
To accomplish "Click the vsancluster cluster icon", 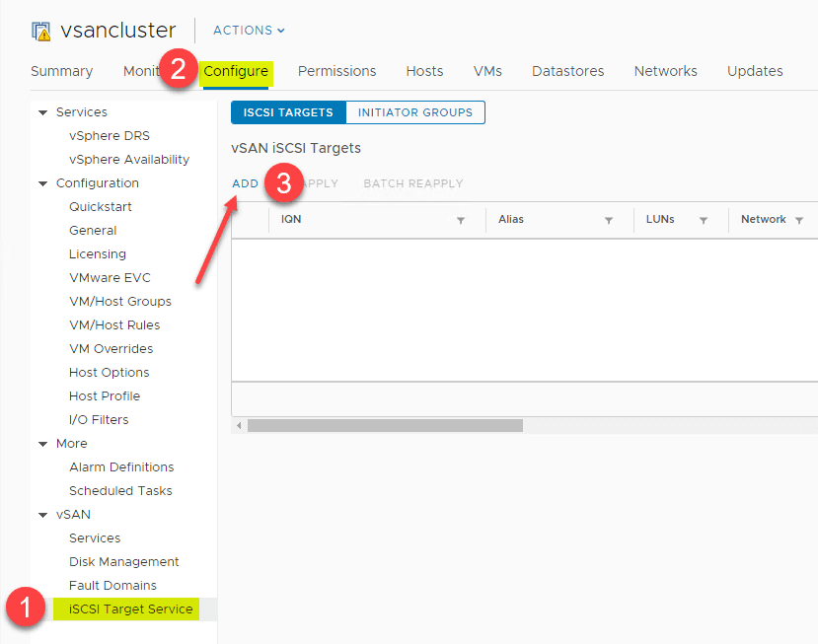I will pyautogui.click(x=39, y=31).
